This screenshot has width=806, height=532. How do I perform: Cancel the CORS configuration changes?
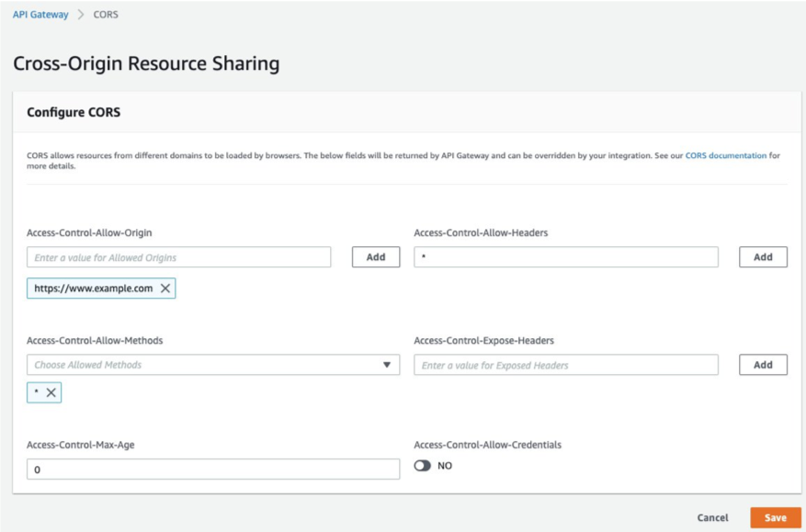coord(712,517)
